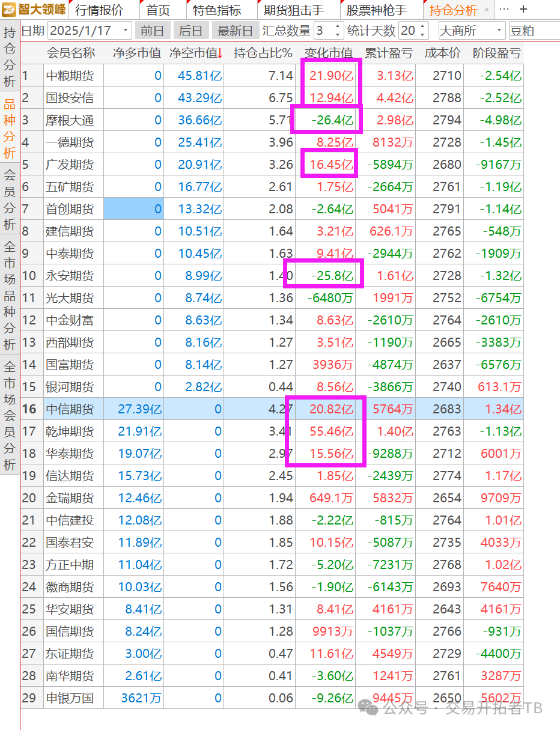Viewport: 560px width, 730px height.
Task: Select the 乾坤期货 row name
Action: tap(70, 431)
